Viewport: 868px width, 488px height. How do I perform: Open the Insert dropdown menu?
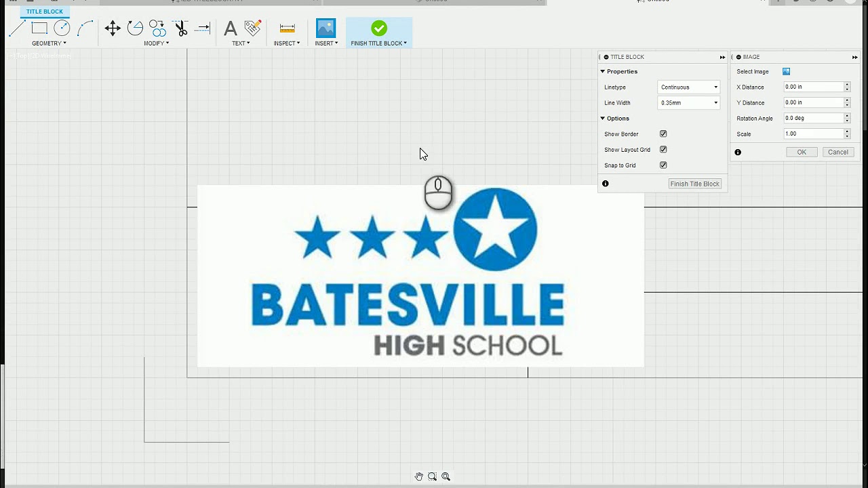click(x=326, y=43)
